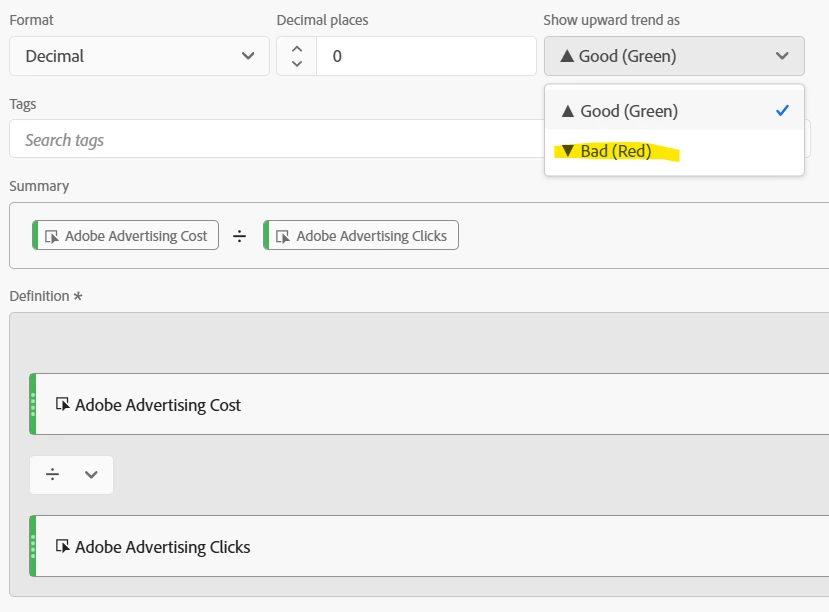
Task: Click the blue checkmark beside Good (Green)
Action: pos(782,110)
